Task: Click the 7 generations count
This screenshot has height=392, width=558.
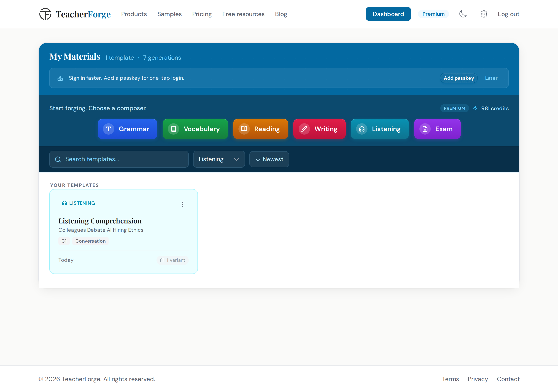Action: point(162,57)
